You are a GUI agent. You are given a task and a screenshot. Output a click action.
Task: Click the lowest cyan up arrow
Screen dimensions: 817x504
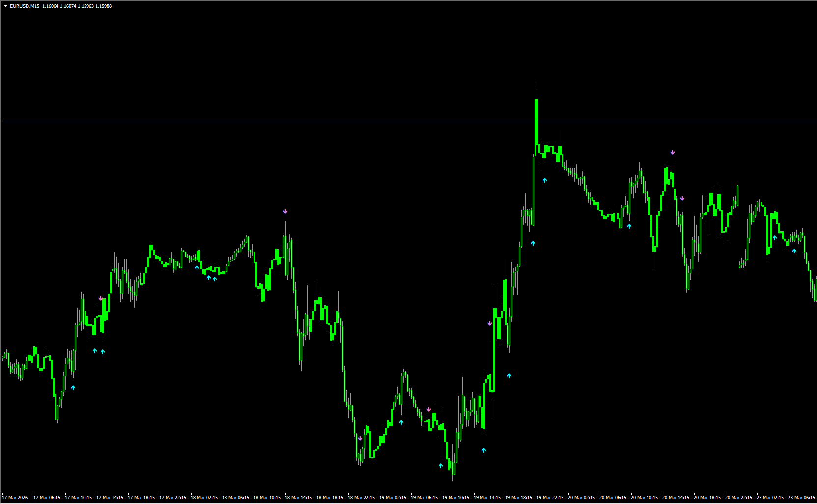[x=441, y=465]
